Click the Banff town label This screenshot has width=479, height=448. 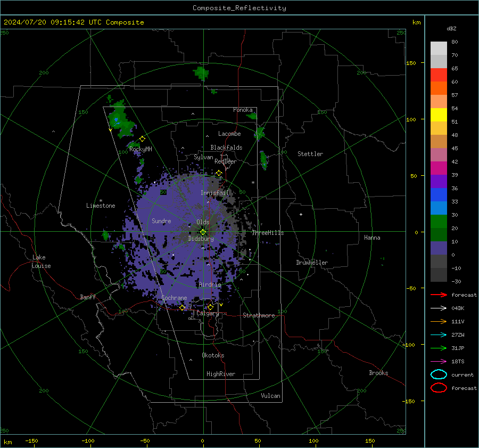(x=88, y=297)
